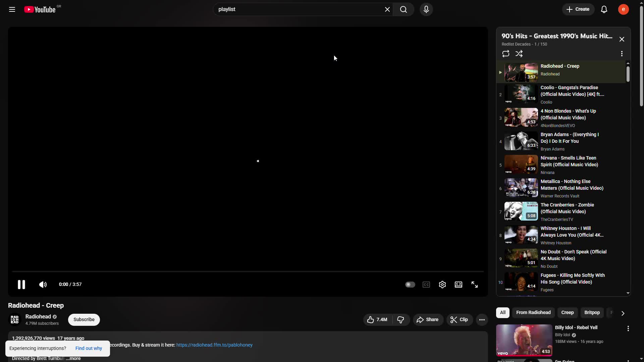Enter full screen mode
The height and width of the screenshot is (362, 644).
click(x=474, y=285)
